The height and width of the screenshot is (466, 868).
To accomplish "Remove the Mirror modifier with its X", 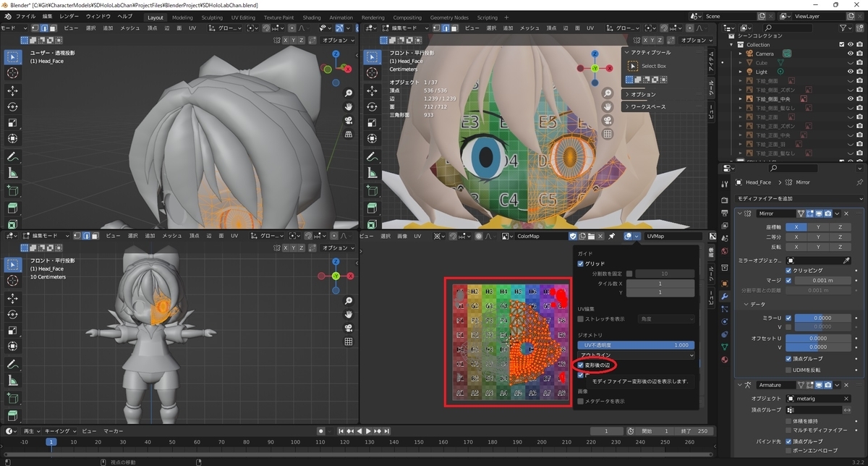I will point(846,213).
